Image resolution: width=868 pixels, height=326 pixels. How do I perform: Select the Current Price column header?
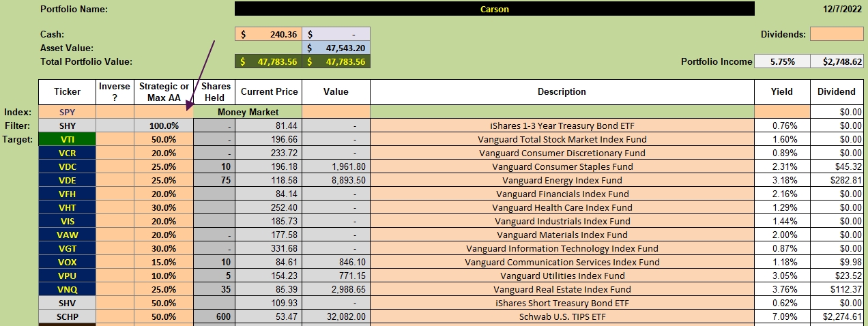268,91
